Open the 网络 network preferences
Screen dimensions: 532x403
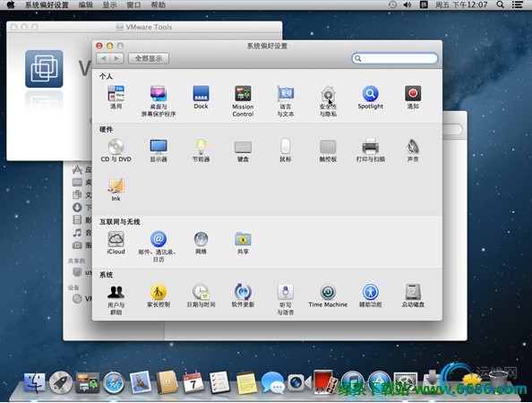[201, 243]
